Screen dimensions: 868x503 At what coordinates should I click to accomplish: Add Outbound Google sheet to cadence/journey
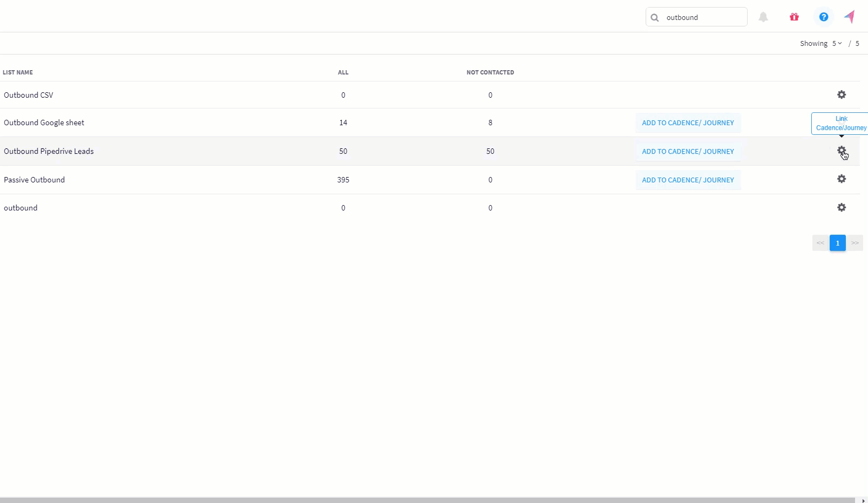pyautogui.click(x=688, y=123)
